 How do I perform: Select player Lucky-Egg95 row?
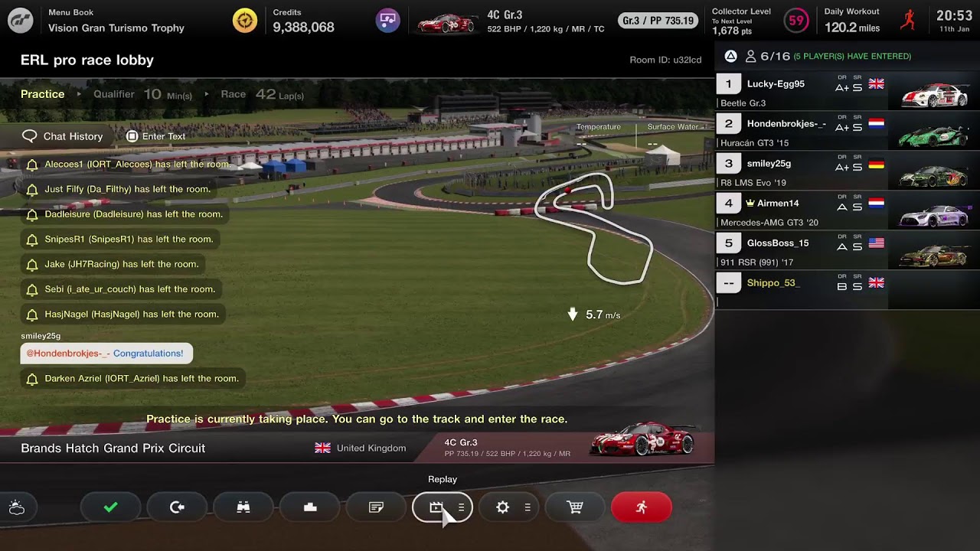pos(848,92)
